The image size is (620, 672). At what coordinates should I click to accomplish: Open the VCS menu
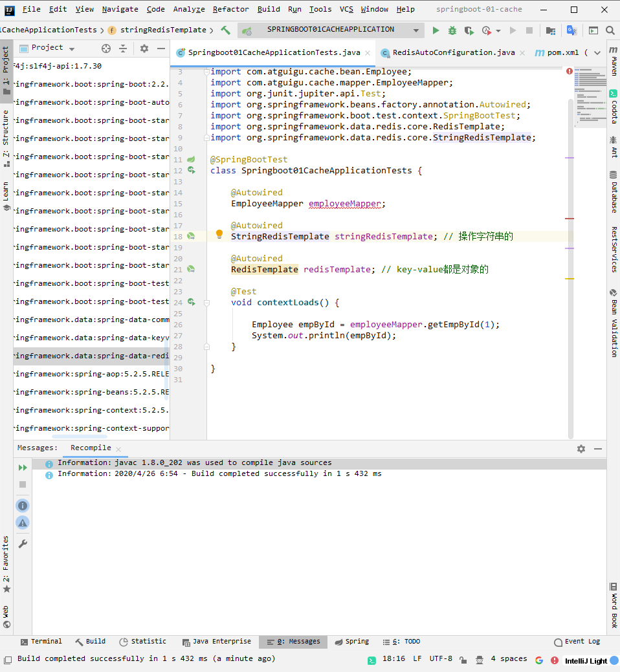coord(346,9)
